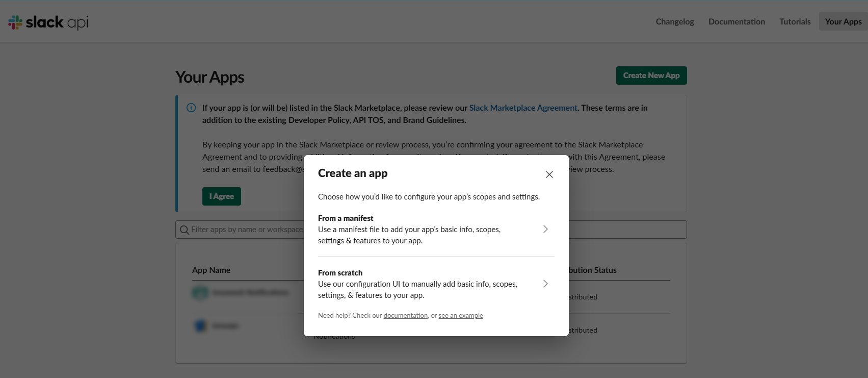Click the Create an app dialog title
This screenshot has width=868, height=378.
tap(353, 173)
